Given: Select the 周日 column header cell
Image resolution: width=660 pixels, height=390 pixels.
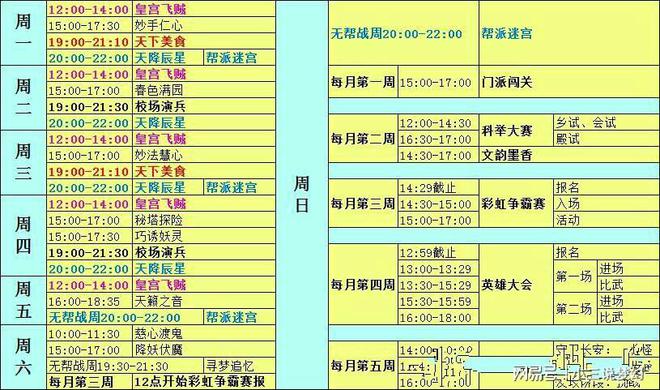Looking at the screenshot, I should tap(302, 195).
